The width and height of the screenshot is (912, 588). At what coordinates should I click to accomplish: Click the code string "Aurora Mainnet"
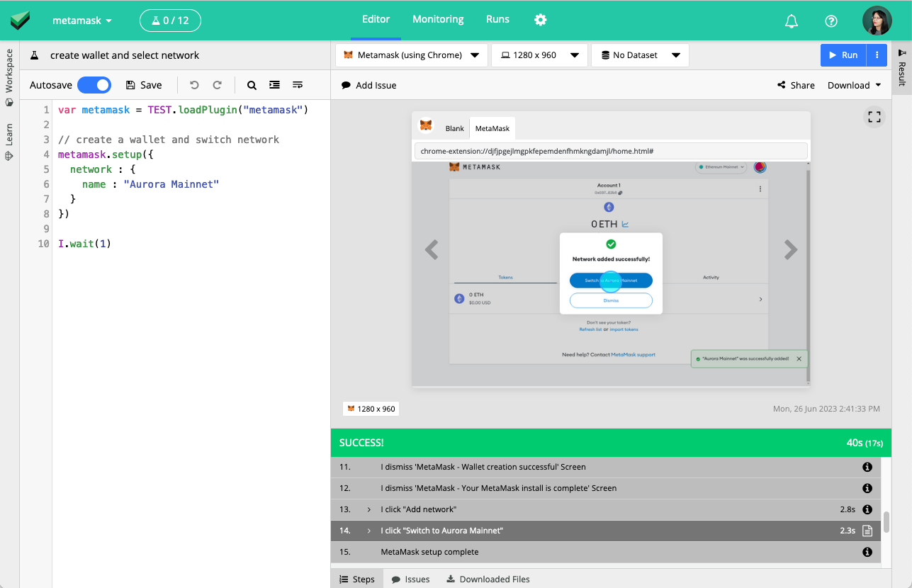coord(171,184)
